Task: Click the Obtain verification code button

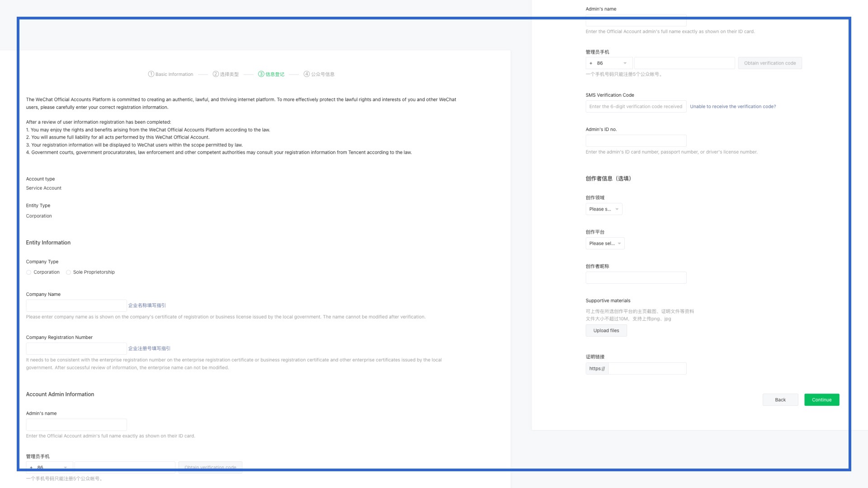Action: pyautogui.click(x=769, y=63)
